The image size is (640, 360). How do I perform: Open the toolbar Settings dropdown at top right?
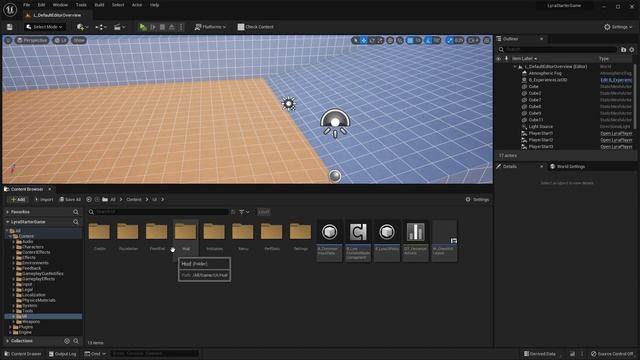[x=618, y=27]
